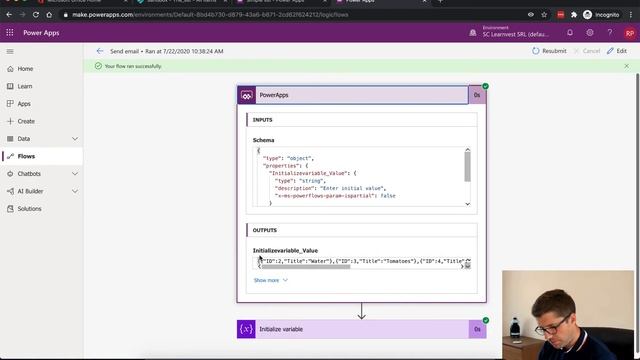Click the browser back arrow
The image size is (640, 360).
click(x=9, y=15)
